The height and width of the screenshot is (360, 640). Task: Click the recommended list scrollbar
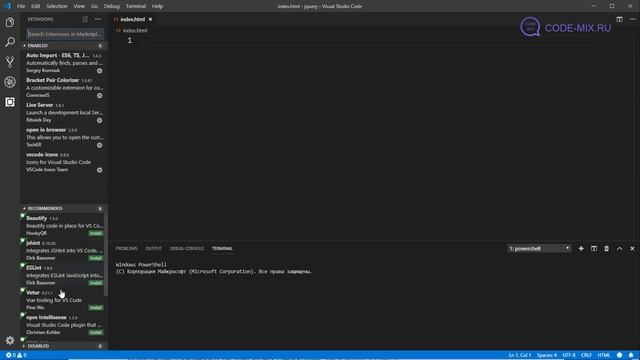point(106,255)
